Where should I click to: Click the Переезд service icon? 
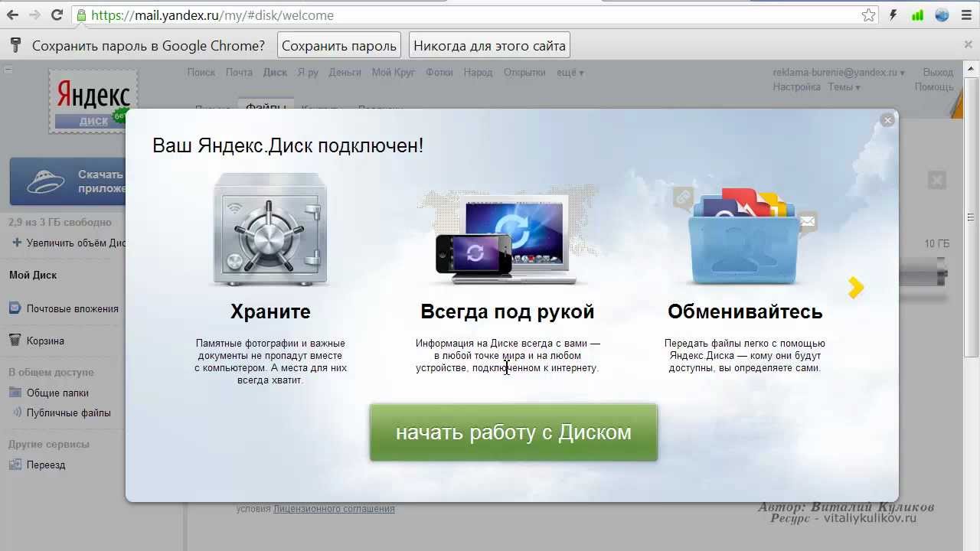pyautogui.click(x=15, y=465)
